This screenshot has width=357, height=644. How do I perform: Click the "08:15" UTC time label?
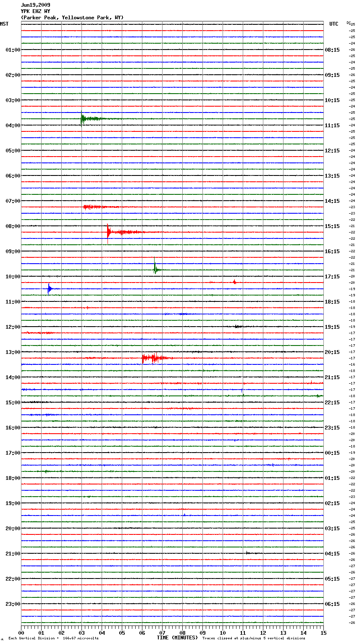click(x=332, y=50)
